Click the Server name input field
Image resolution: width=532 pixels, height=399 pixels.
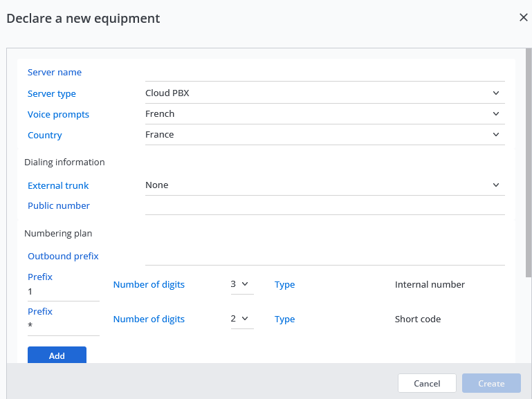pos(324,73)
